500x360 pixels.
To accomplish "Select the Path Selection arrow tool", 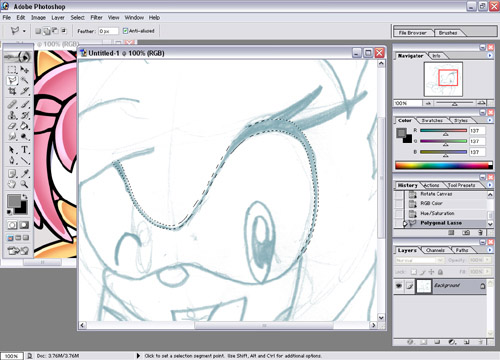I will coord(12,150).
